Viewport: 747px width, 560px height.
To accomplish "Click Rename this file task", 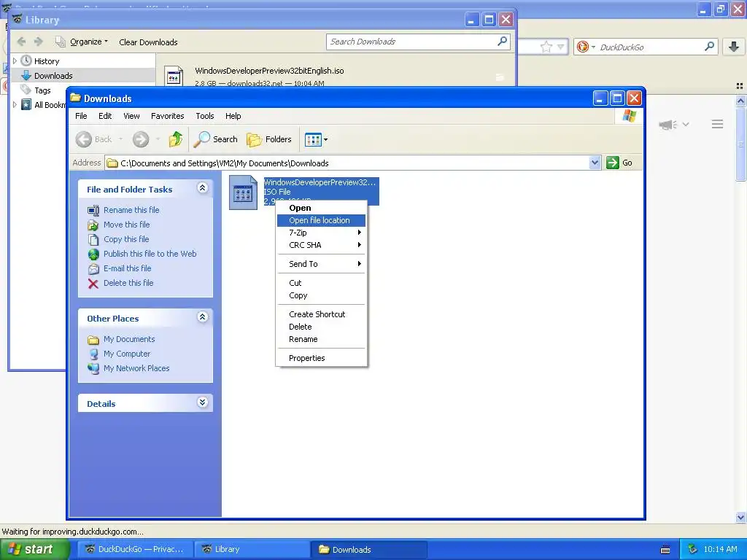I will pos(131,210).
